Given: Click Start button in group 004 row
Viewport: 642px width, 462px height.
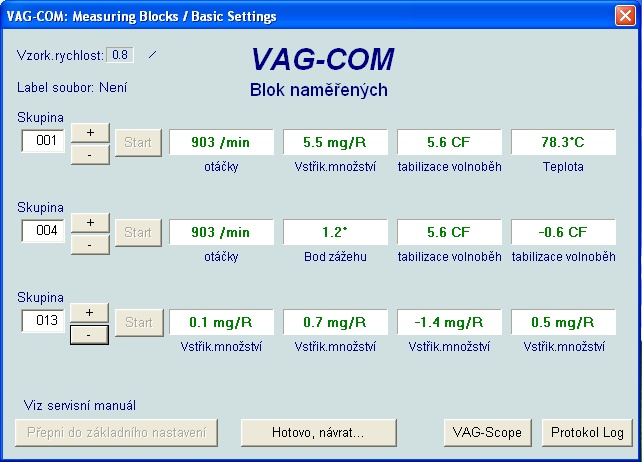Looking at the screenshot, I should (138, 233).
